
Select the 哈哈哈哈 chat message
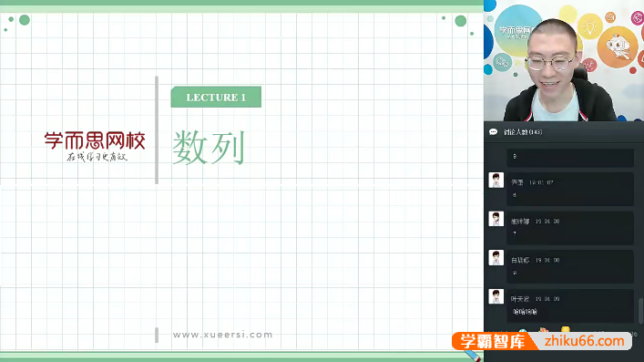(525, 312)
